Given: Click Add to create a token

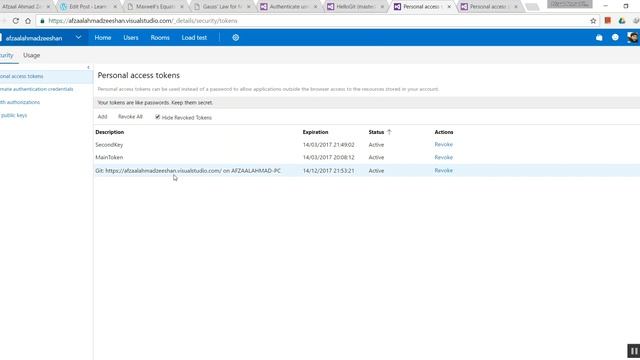Looking at the screenshot, I should tap(102, 117).
